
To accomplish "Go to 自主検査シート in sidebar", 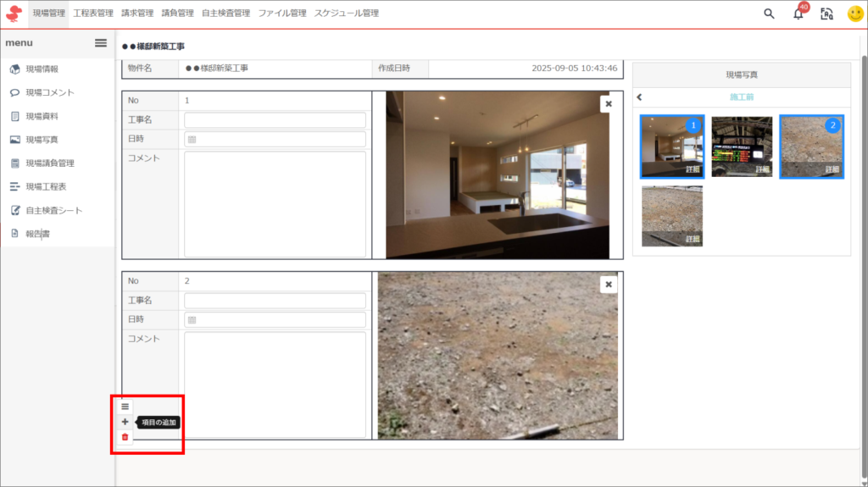I will 53,210.
